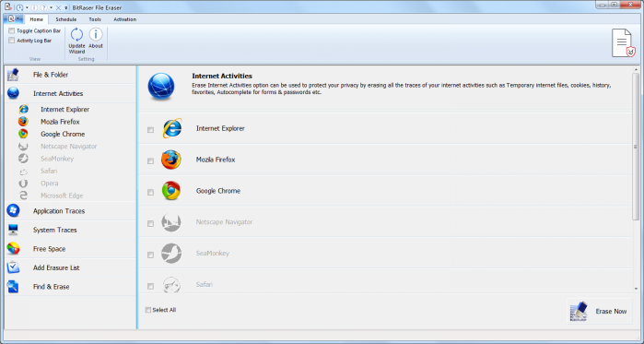Switch to the Home tab
The height and width of the screenshot is (344, 644).
37,19
